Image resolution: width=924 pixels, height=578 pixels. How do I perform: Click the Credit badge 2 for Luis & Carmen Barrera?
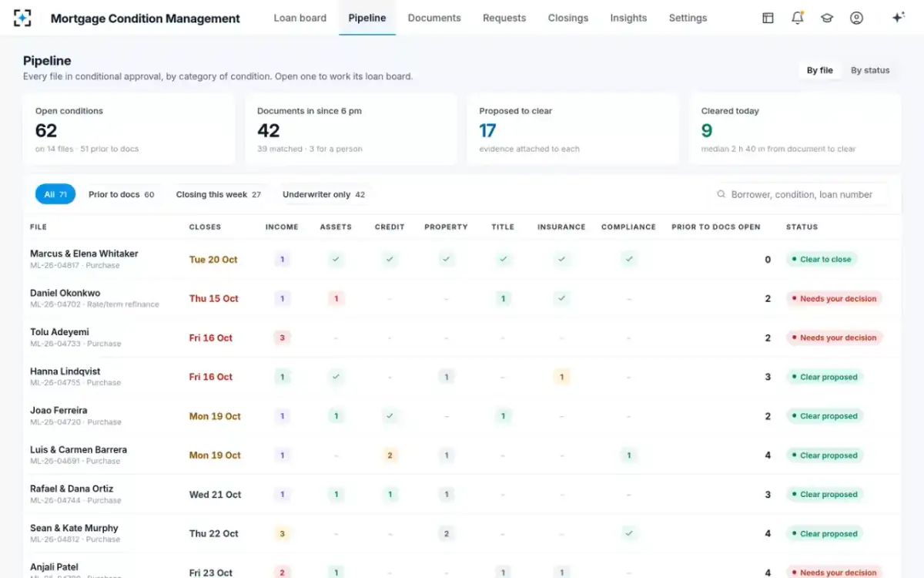(390, 455)
